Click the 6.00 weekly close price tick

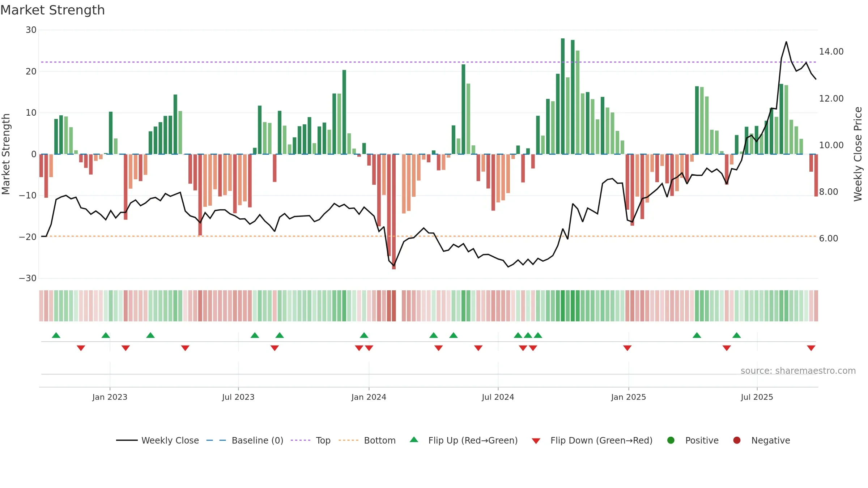(x=829, y=239)
